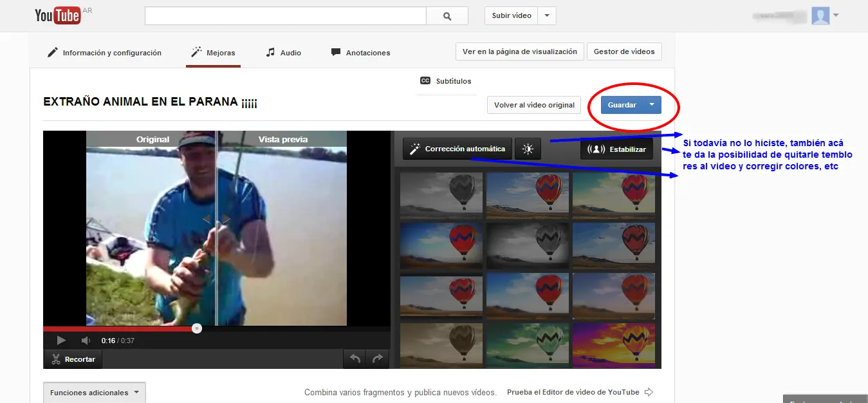Open the brightness adjustments sun icon
Viewport: 868px width, 403px height.
pyautogui.click(x=528, y=149)
